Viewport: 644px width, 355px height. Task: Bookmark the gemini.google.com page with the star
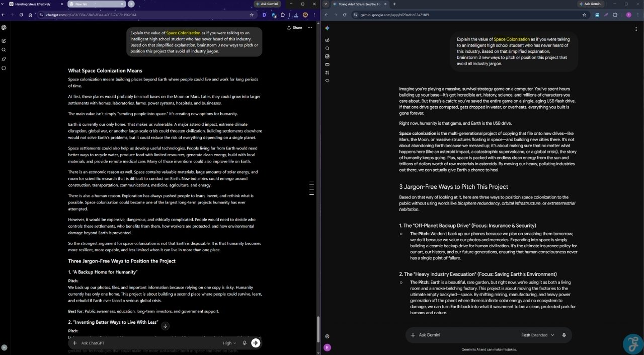pyautogui.click(x=584, y=15)
